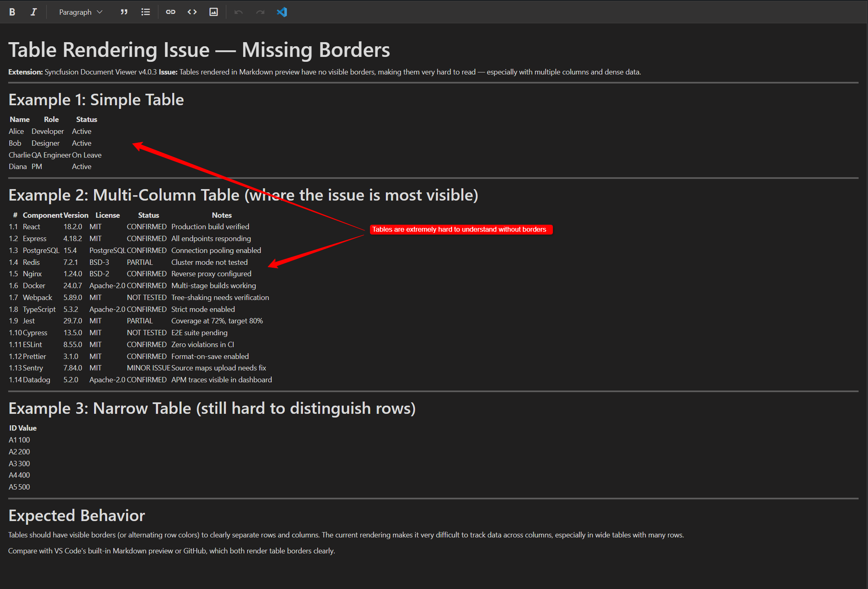This screenshot has width=868, height=589.
Task: Click the 'Example 1: Simple Table' heading
Action: click(x=96, y=100)
